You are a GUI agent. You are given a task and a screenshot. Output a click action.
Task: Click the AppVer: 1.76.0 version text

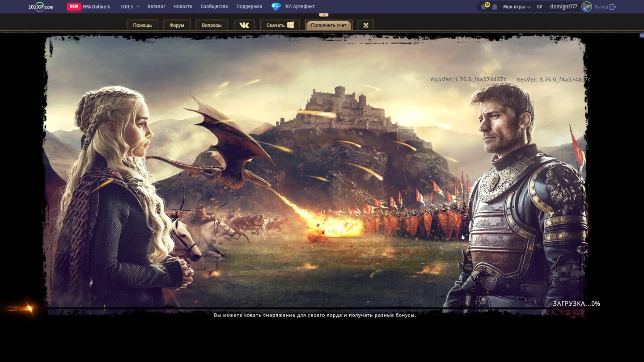468,79
